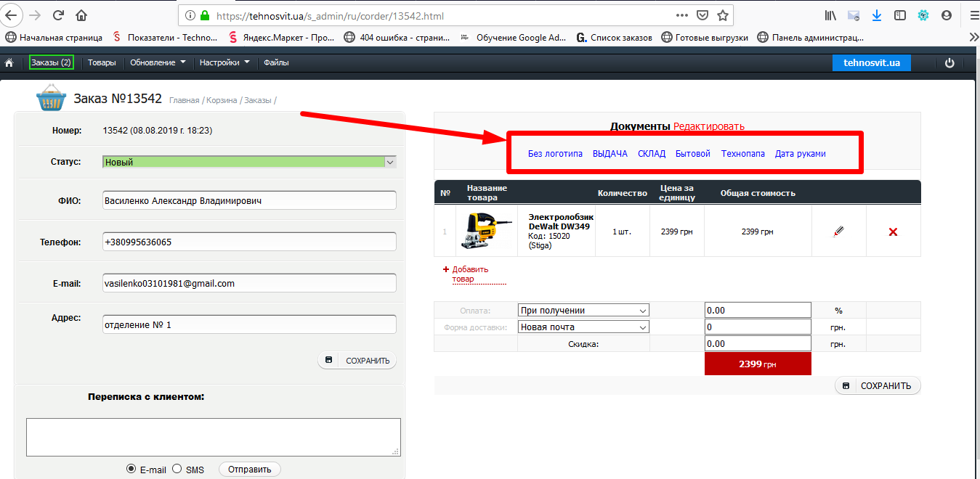This screenshot has width=980, height=479.
Task: Select the SMS radio button
Action: (x=177, y=469)
